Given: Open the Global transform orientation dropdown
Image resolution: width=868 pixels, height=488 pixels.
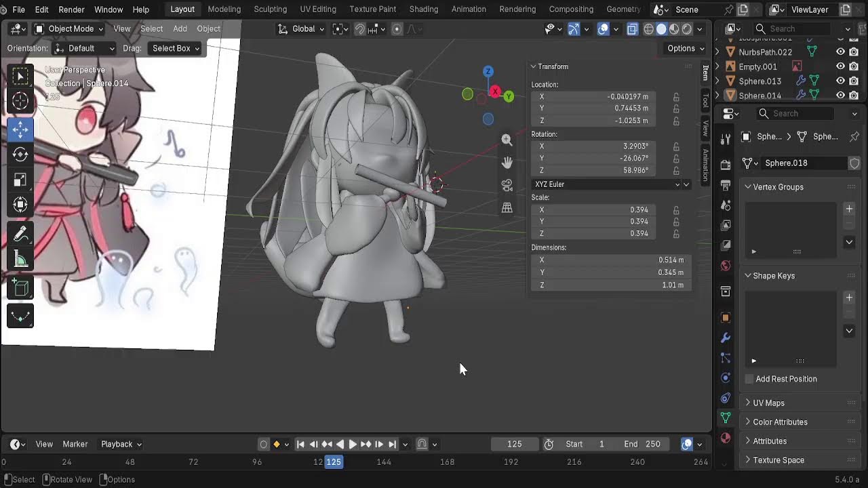Looking at the screenshot, I should click(302, 28).
